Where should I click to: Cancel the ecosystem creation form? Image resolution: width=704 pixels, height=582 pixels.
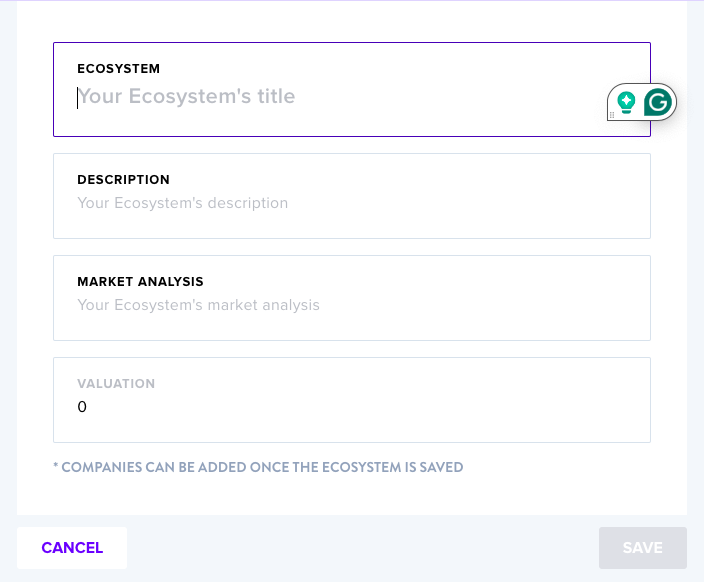(x=72, y=547)
